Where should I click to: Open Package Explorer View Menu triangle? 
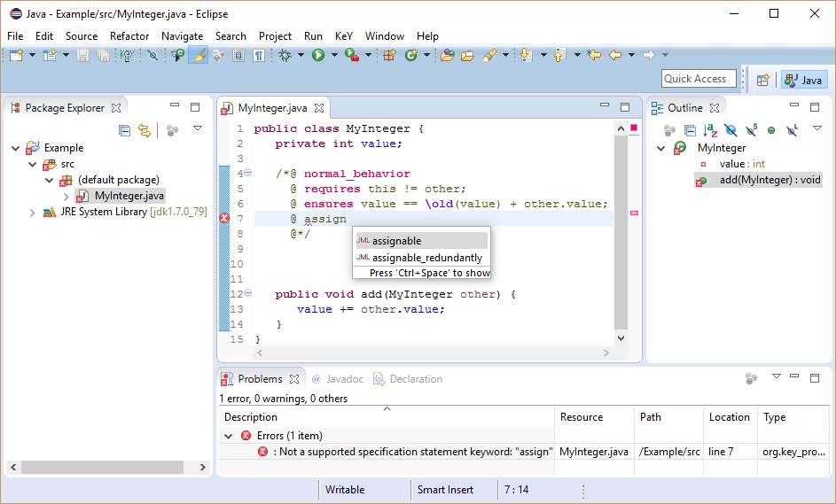[198, 128]
